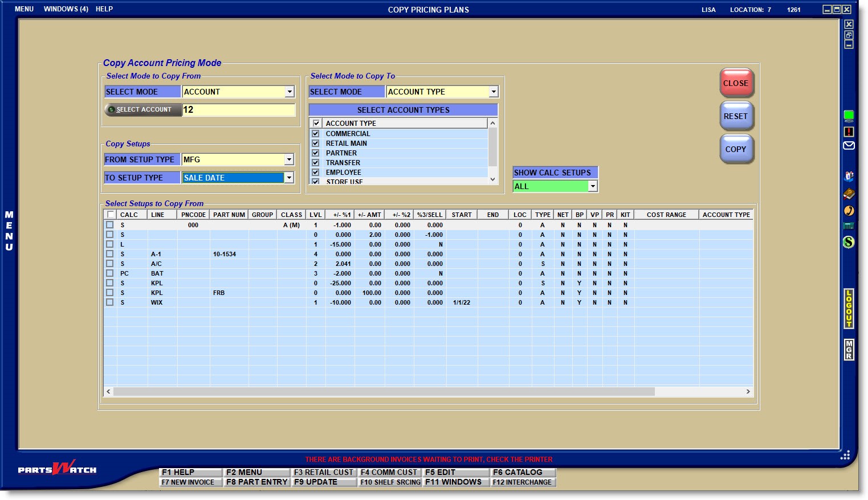Open the FROM SETUP TYPE dropdown

pyautogui.click(x=289, y=160)
